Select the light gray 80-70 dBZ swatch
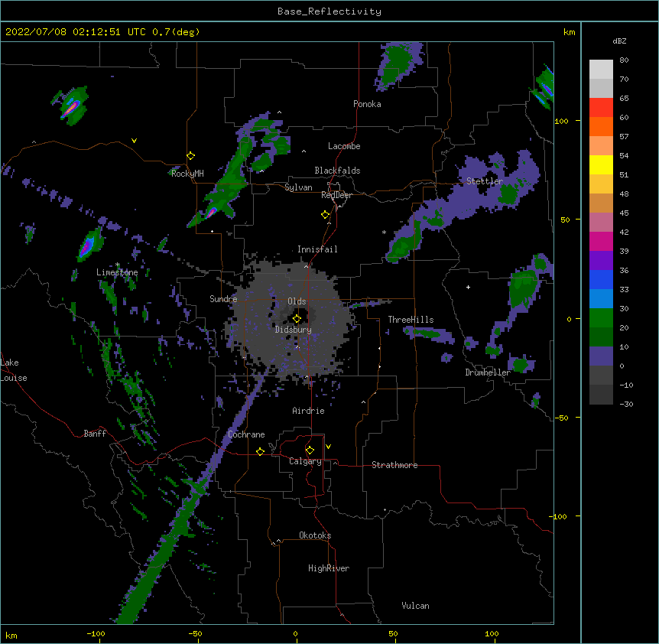Screen dimensions: 659x644 [x=601, y=70]
